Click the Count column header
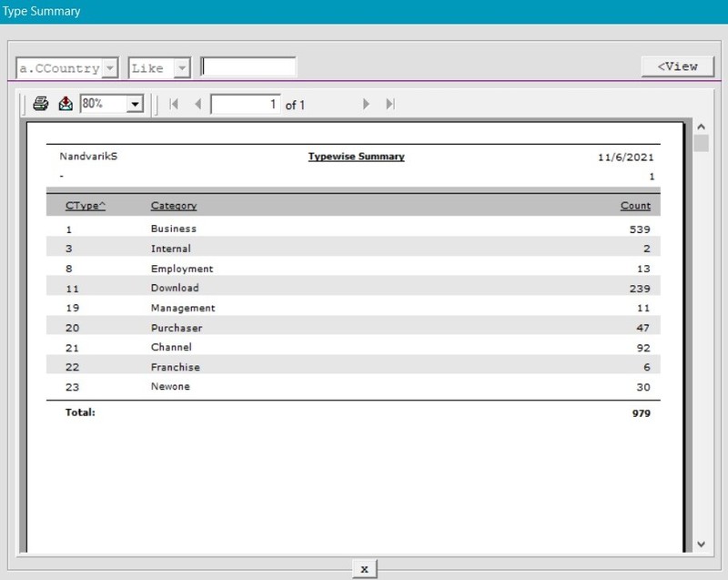Image resolution: width=728 pixels, height=580 pixels. coord(635,206)
